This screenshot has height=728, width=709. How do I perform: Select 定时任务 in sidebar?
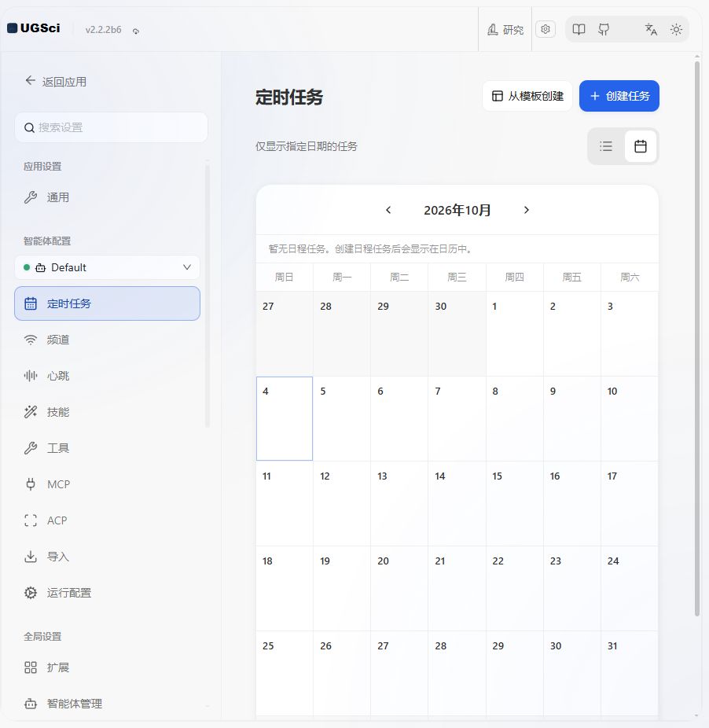[107, 303]
